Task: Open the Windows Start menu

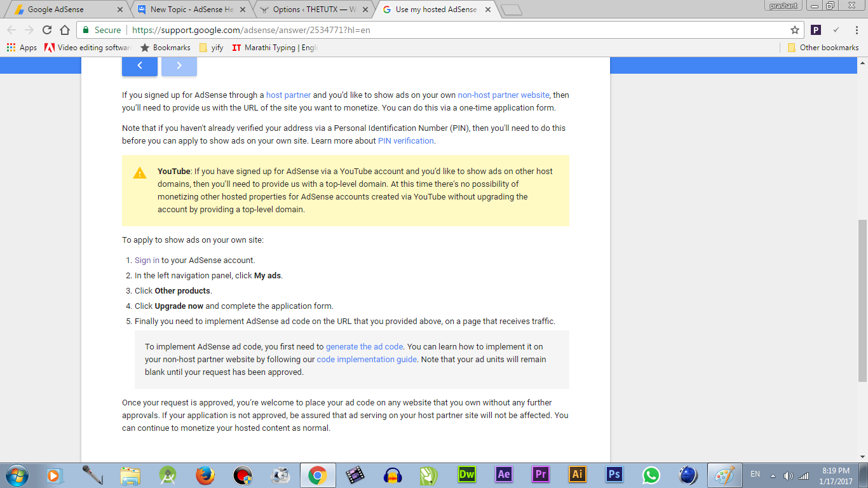Action: pos(16,475)
